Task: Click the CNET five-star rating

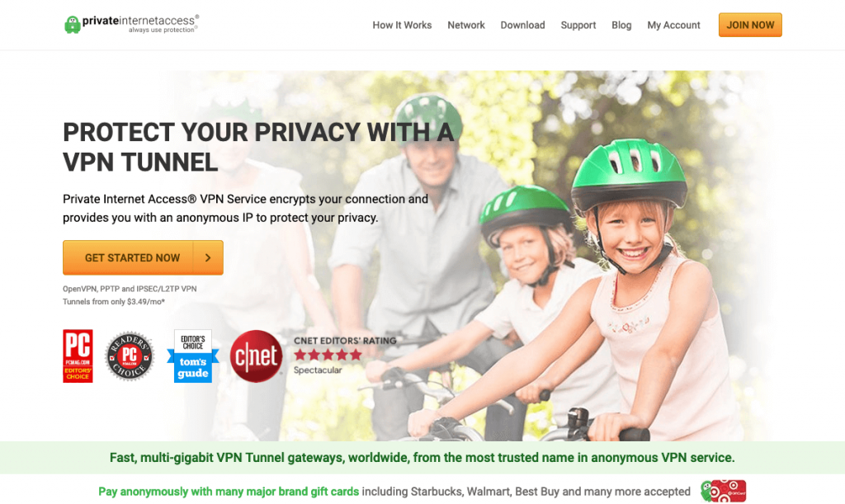Action: [x=328, y=355]
